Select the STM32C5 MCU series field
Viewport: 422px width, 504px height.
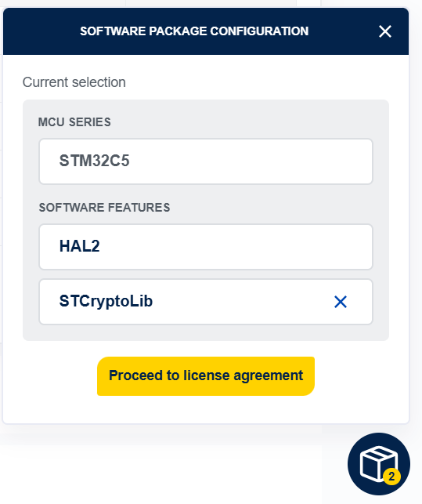pos(206,161)
